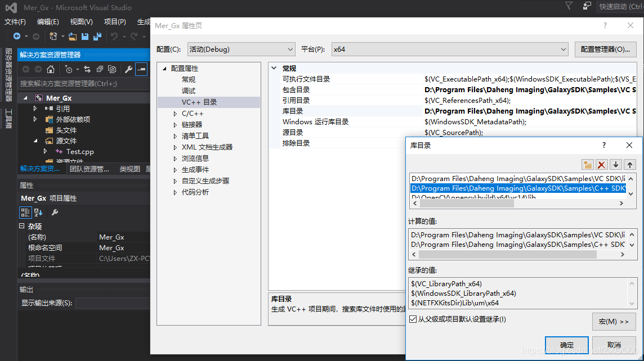Move selected library path up
This screenshot has height=361, width=644.
(629, 165)
